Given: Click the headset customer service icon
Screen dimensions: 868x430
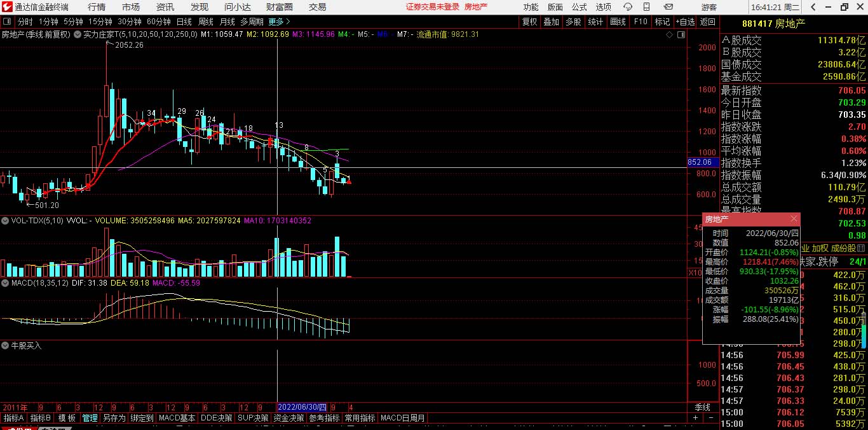Looking at the screenshot, I should click(x=627, y=7).
